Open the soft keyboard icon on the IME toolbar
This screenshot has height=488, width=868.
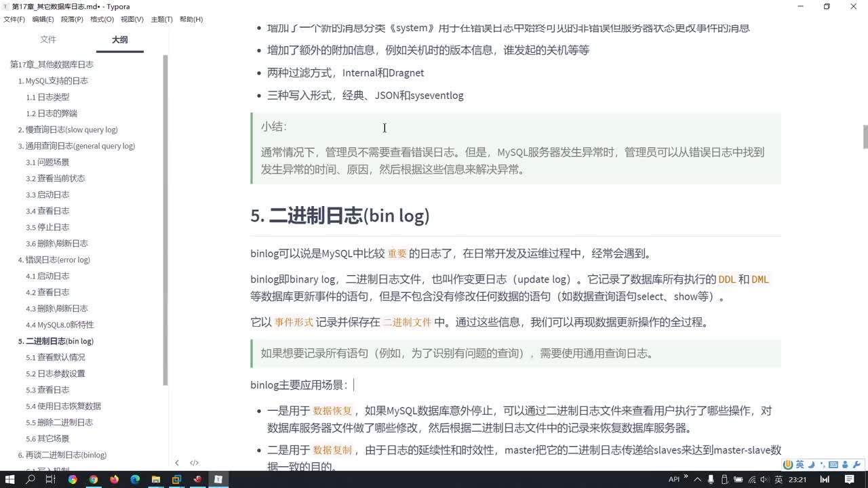pos(832,464)
